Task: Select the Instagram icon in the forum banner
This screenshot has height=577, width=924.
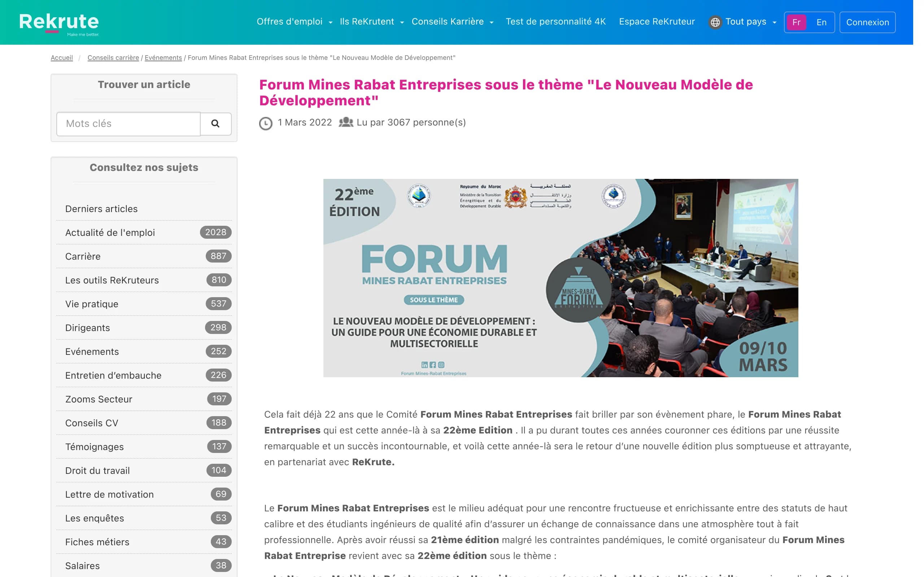Action: pos(442,365)
